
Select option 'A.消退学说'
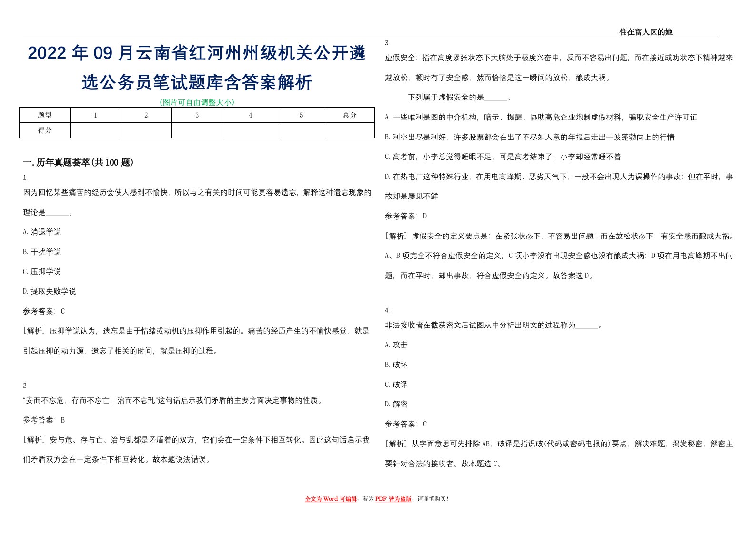coord(42,232)
